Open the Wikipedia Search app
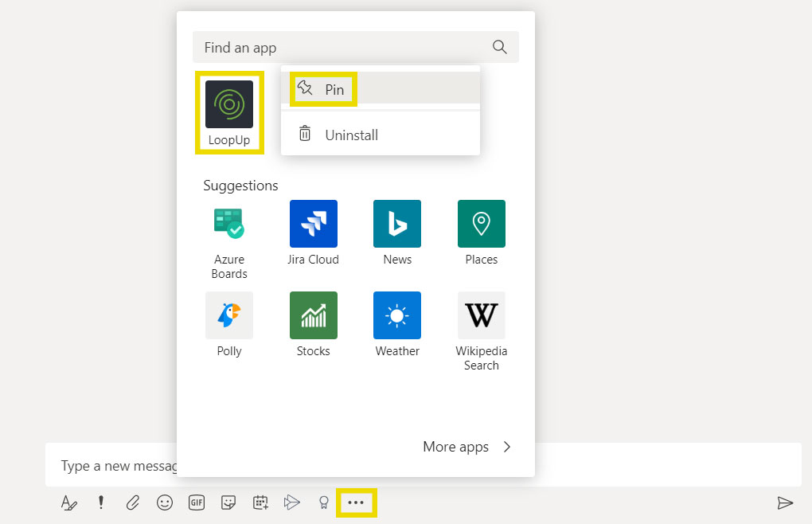This screenshot has height=524, width=812. coord(481,315)
